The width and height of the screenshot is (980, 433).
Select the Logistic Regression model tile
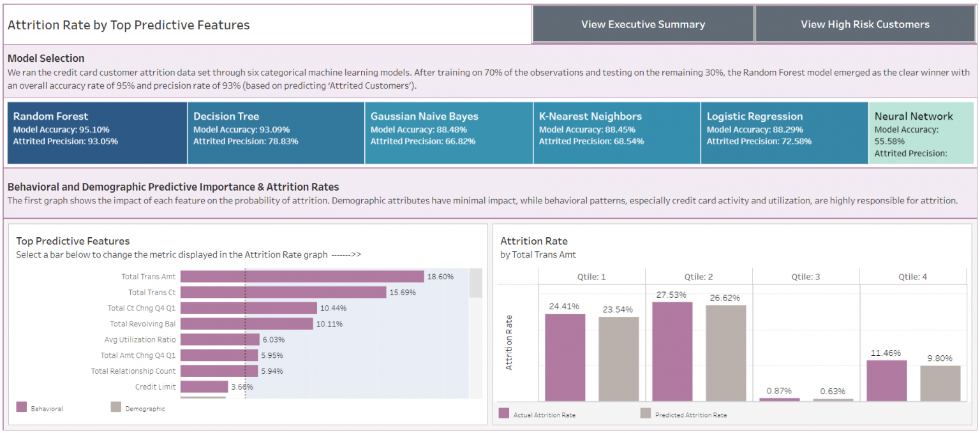pos(784,133)
